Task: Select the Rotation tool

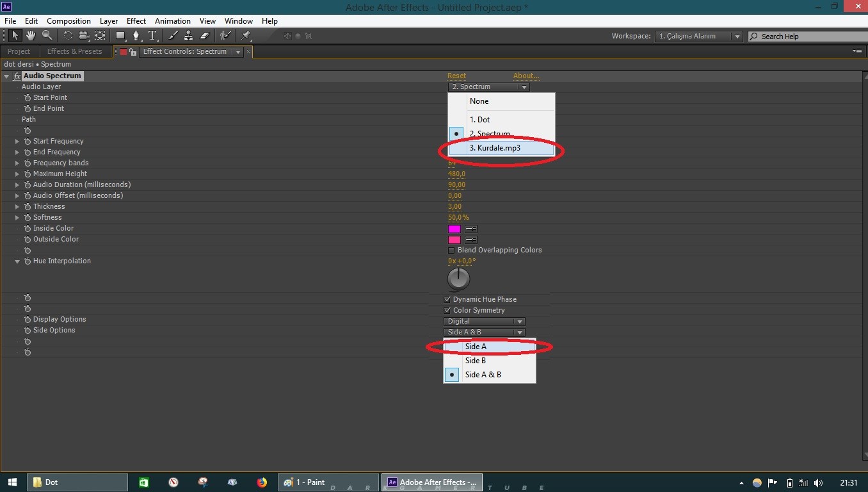Action: point(67,36)
